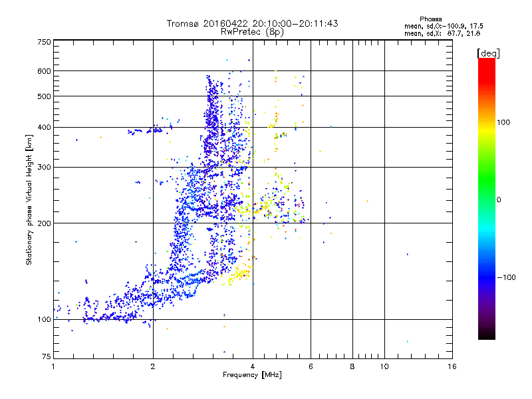
Task: Click the '4' MHz frequency tick label
Action: (x=253, y=366)
